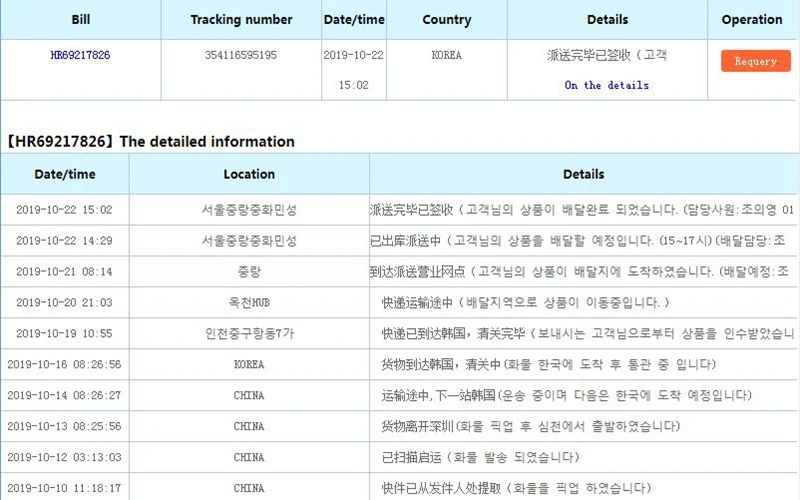Click detail text '快递运输途中'
800x500 pixels.
[417, 303]
